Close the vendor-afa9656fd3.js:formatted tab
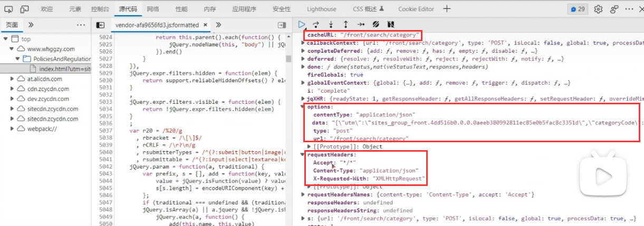Screen dimensions: 644x226 pos(204,25)
